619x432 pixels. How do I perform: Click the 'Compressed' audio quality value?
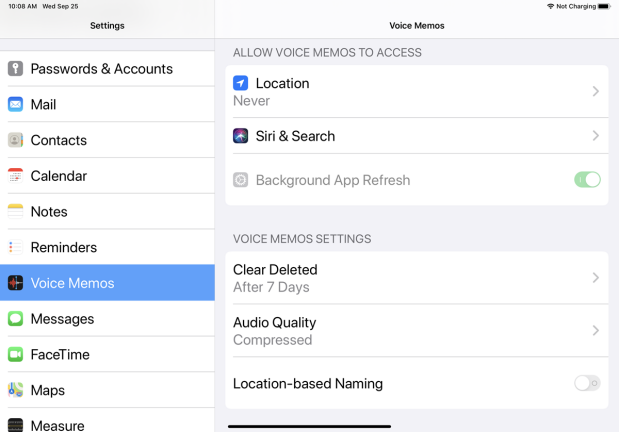(x=273, y=340)
